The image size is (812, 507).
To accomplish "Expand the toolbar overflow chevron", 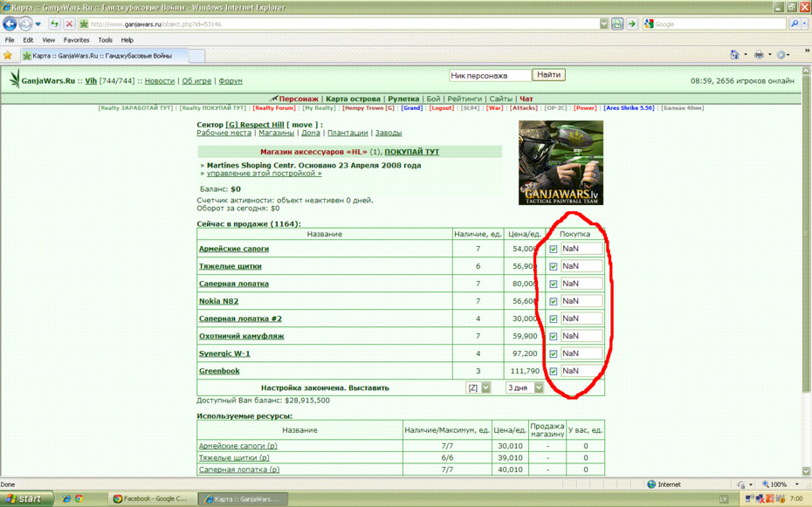I will coord(807,51).
